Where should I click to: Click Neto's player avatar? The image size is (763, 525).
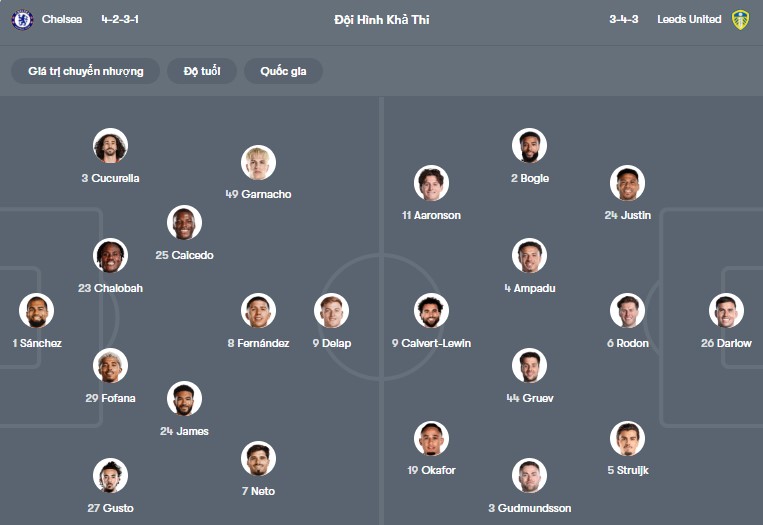[x=258, y=459]
